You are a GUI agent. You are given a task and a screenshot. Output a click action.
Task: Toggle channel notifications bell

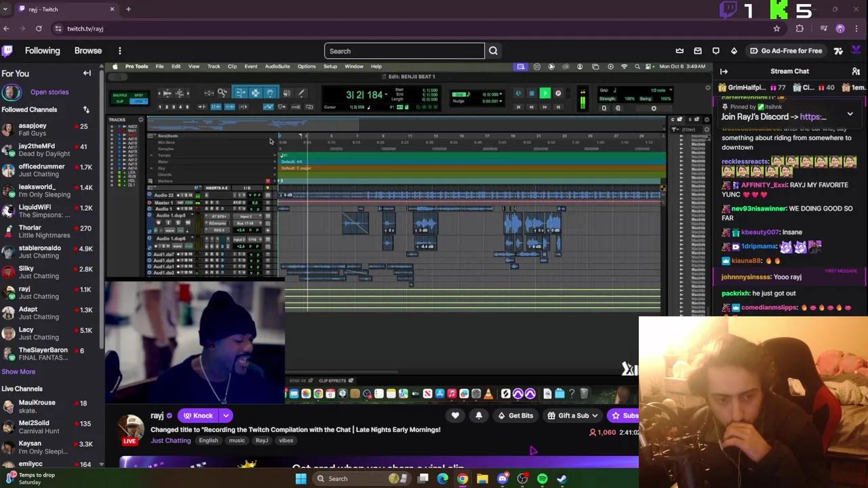479,415
